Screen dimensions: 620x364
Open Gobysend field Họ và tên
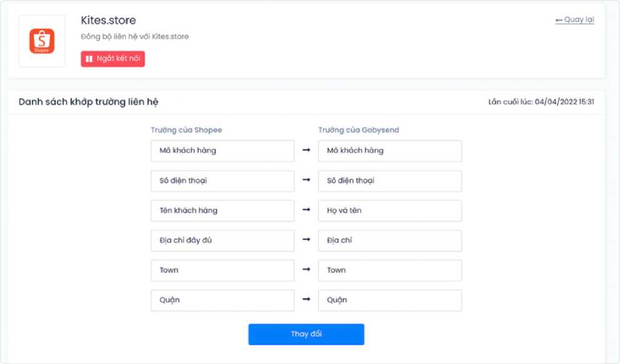(x=390, y=211)
